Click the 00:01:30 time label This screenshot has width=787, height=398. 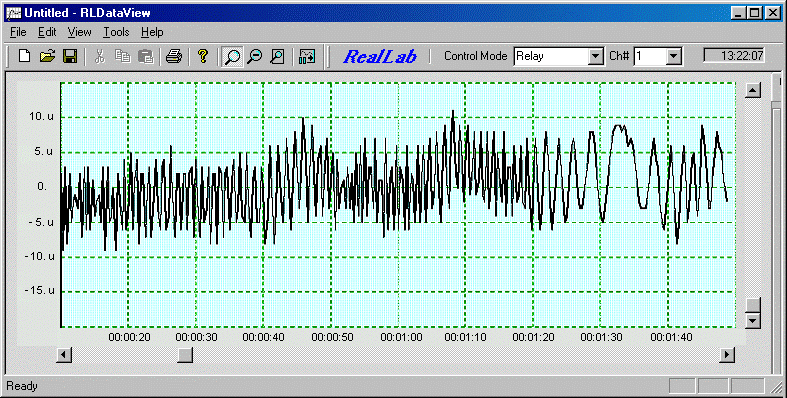(601, 337)
